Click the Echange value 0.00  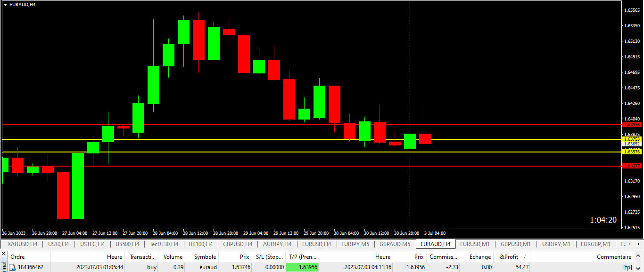coord(487,267)
